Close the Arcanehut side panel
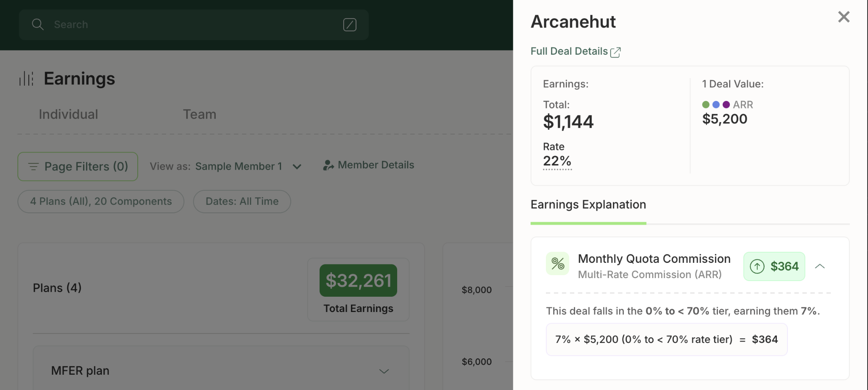Image resolution: width=868 pixels, height=390 pixels. click(x=844, y=17)
